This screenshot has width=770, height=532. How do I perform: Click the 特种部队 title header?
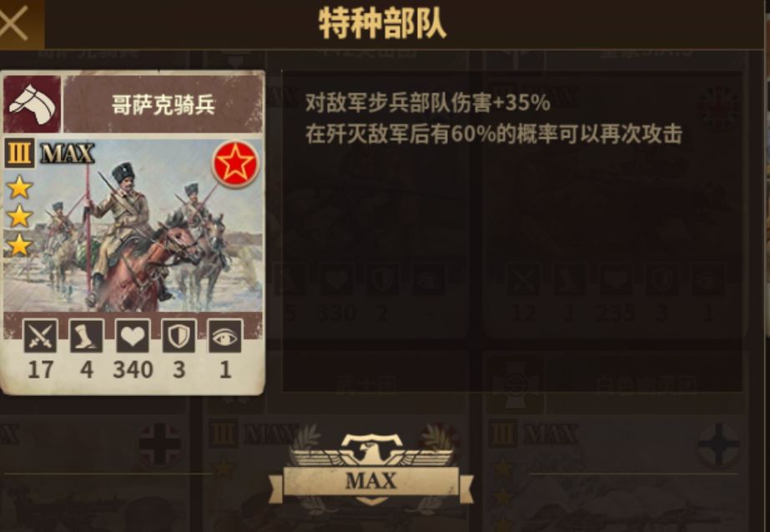pos(383,23)
